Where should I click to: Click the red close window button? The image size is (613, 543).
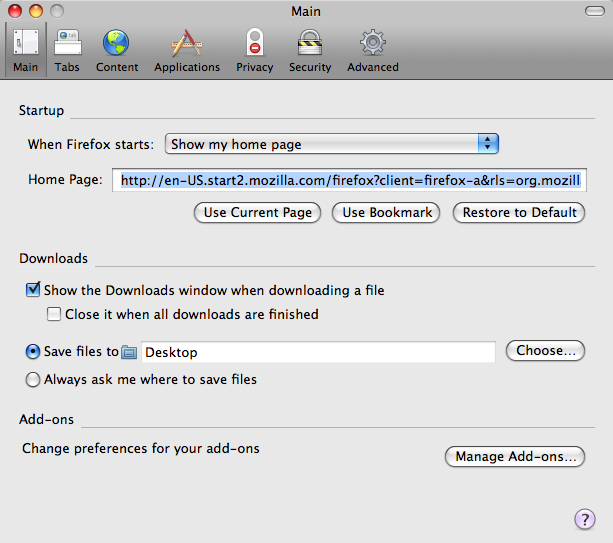coord(15,11)
